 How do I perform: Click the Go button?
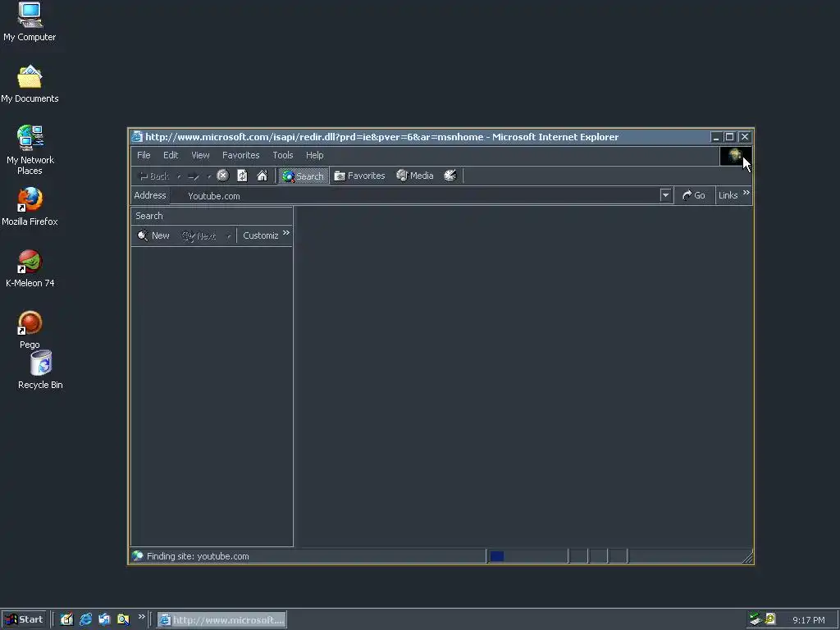694,195
